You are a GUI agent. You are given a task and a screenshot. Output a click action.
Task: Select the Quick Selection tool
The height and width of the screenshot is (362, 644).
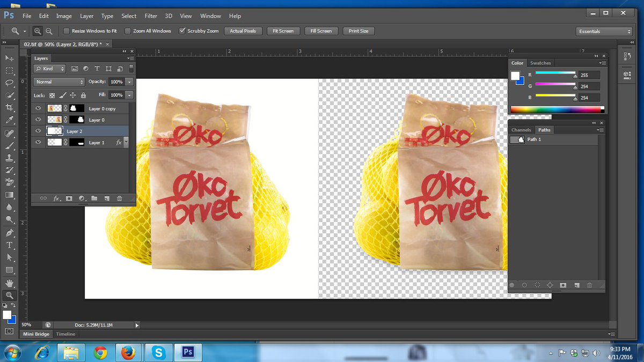pos(9,95)
